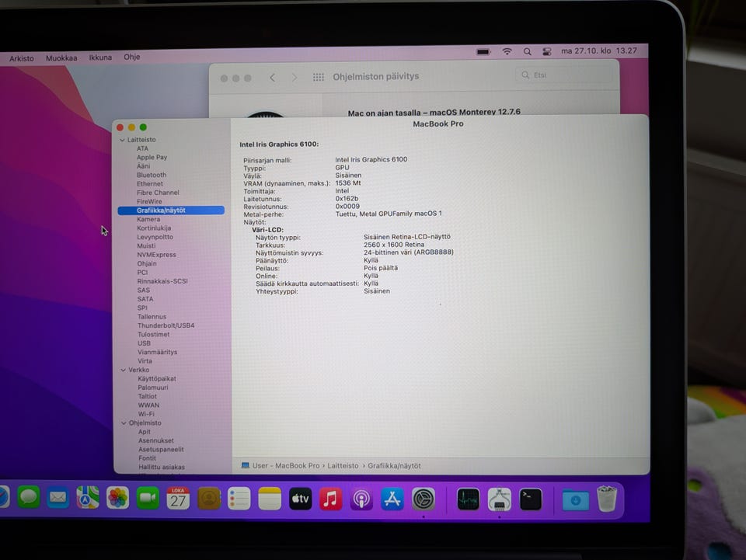Launch Terminal from the Dock
This screenshot has width=746, height=560.
531,499
